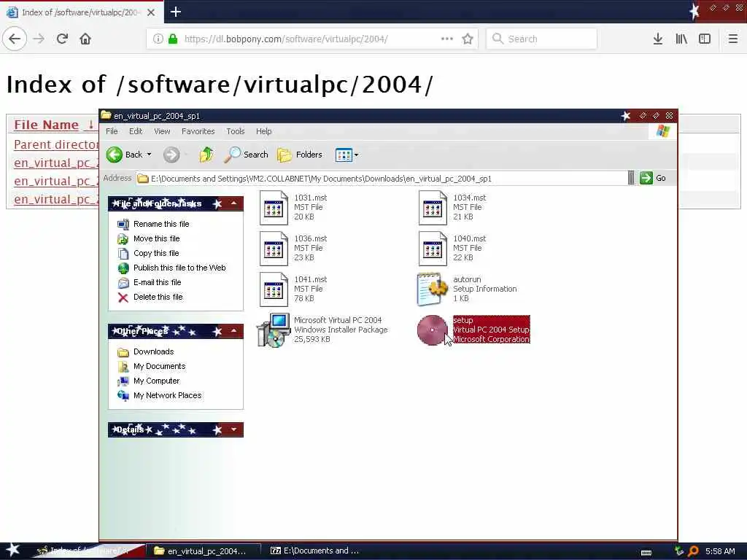Click the Windows flag logo in Explorer

coord(663,131)
